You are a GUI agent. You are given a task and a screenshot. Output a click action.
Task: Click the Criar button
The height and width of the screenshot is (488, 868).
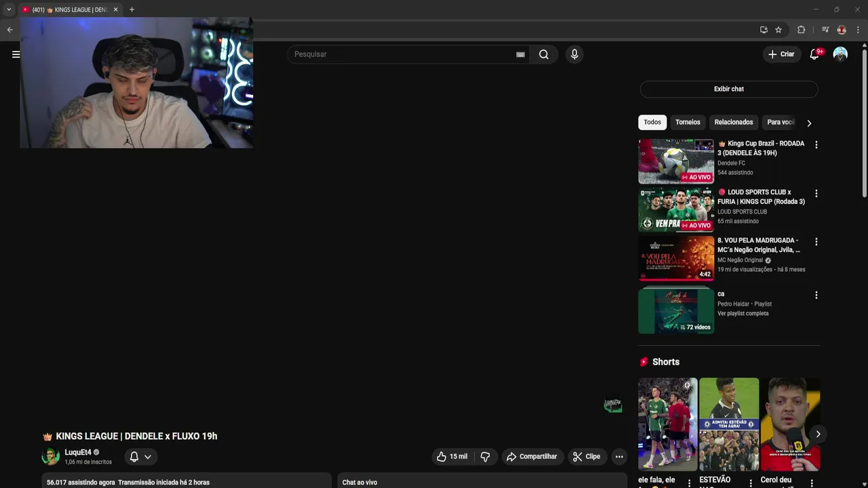click(781, 54)
